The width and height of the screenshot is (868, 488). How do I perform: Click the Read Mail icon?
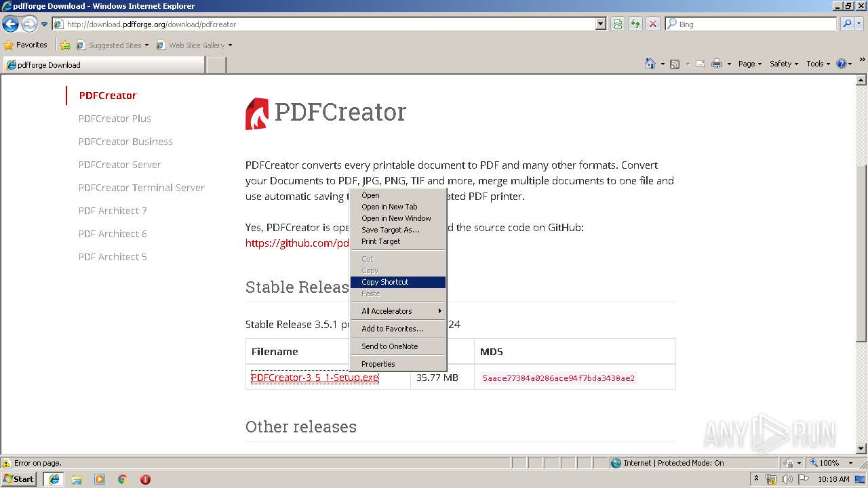click(x=700, y=64)
